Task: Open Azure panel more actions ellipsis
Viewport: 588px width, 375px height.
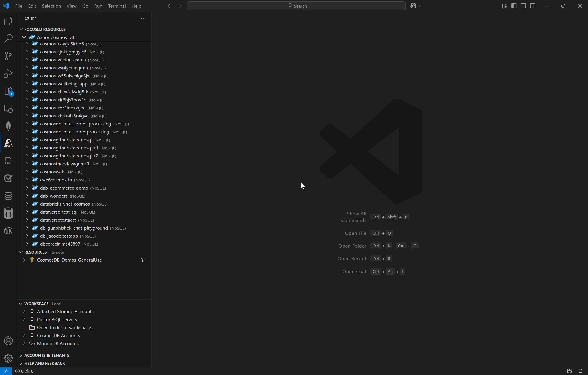Action: (143, 19)
